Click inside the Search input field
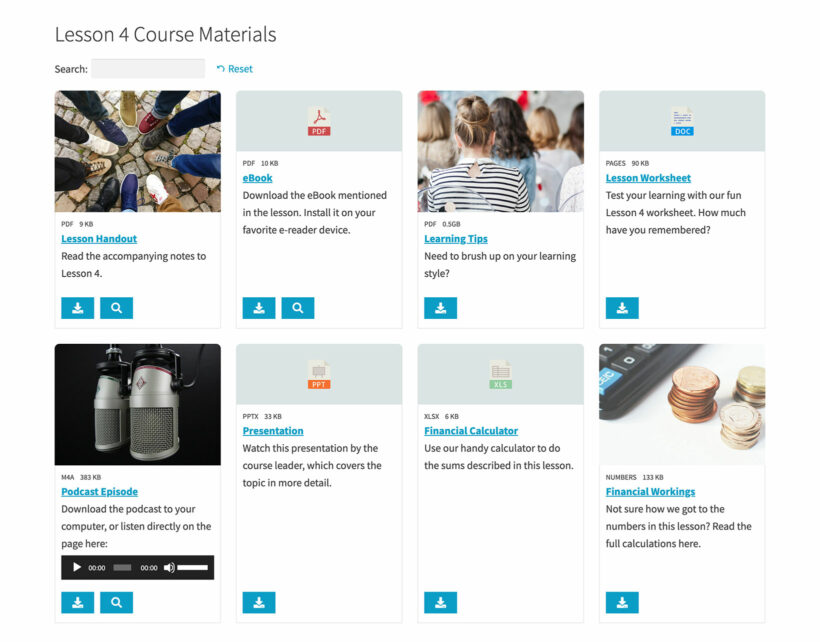 point(148,68)
